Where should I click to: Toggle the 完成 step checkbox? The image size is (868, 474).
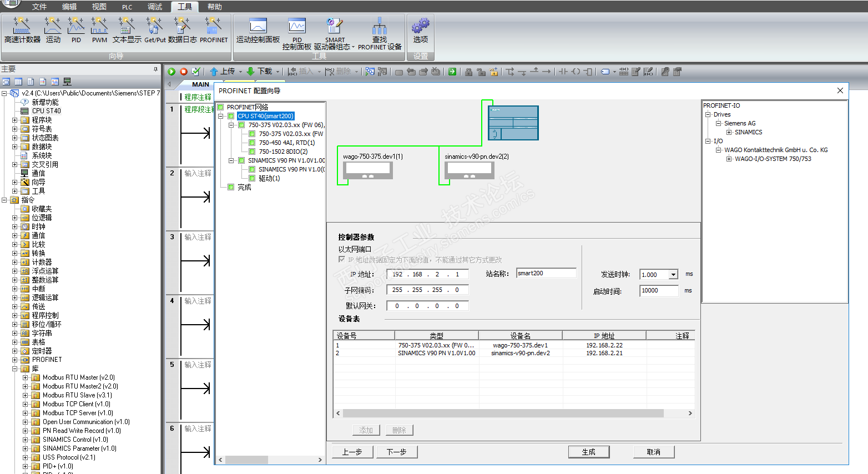231,187
